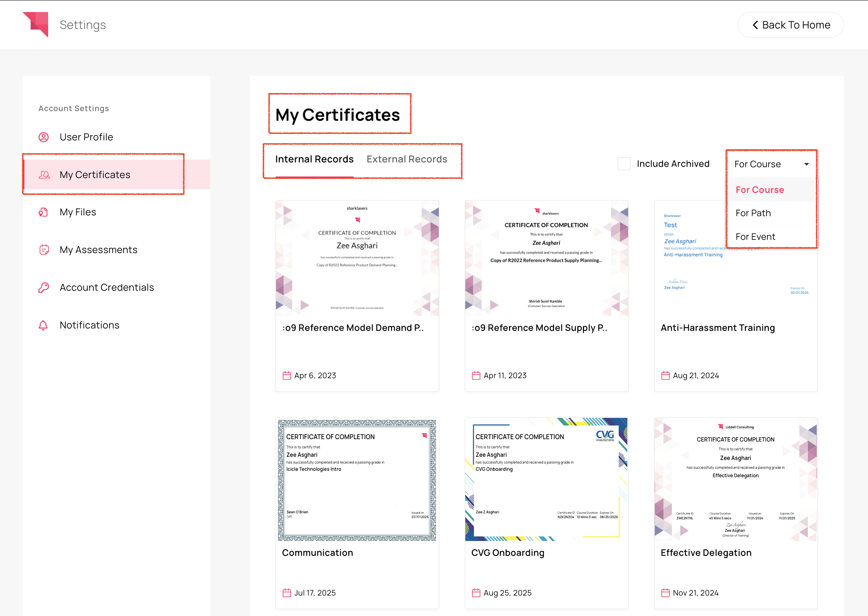
Task: Click the My Assessments icon
Action: 44,250
